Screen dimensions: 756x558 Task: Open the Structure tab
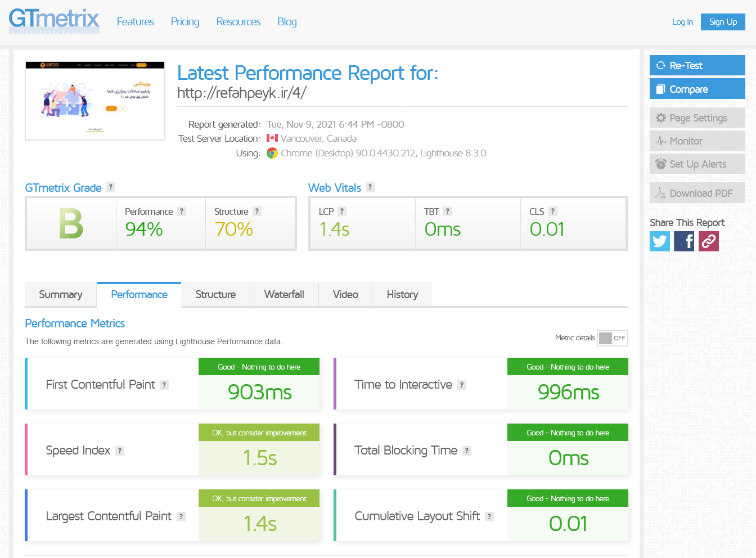pyautogui.click(x=215, y=295)
